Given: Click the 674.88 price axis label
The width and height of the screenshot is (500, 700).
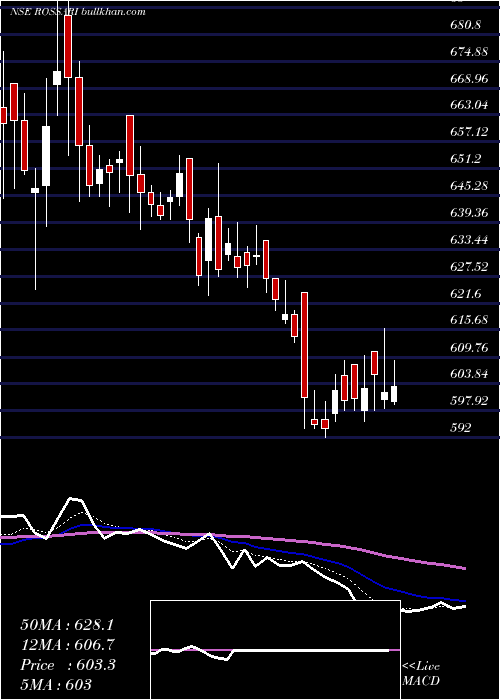Looking at the screenshot, I should click(469, 52).
